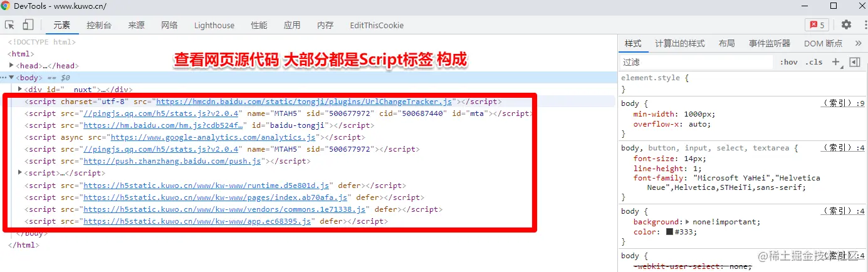Open the 来源 Sources tab
The width and height of the screenshot is (868, 272).
tap(136, 25)
